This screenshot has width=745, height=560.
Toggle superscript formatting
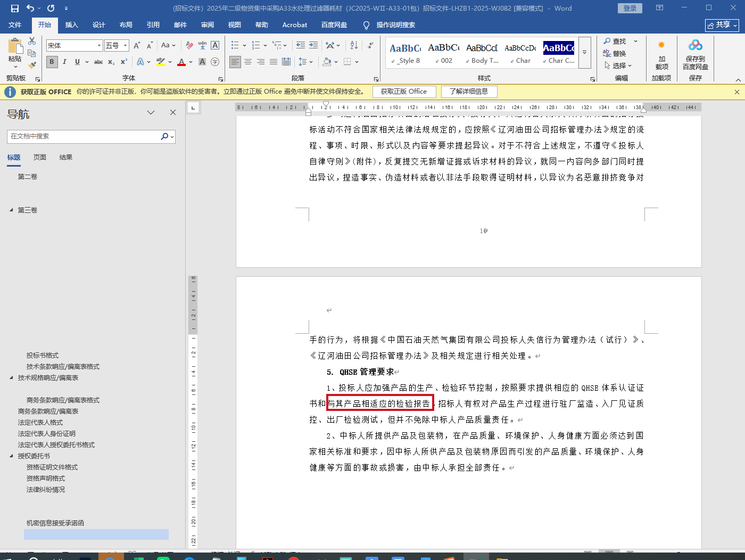124,62
